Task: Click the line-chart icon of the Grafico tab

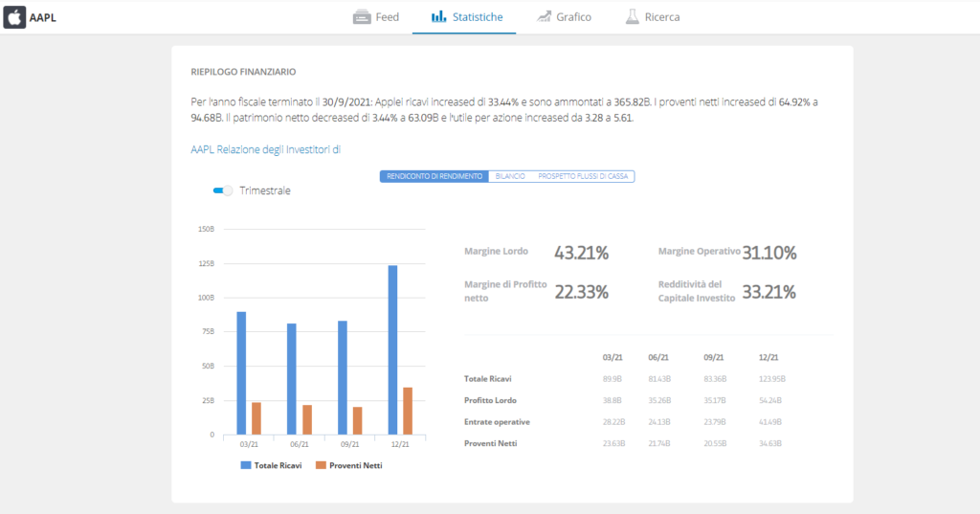Action: point(544,17)
